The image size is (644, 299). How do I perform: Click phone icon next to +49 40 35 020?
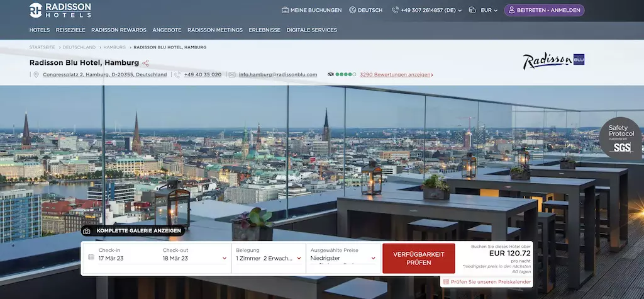(177, 75)
